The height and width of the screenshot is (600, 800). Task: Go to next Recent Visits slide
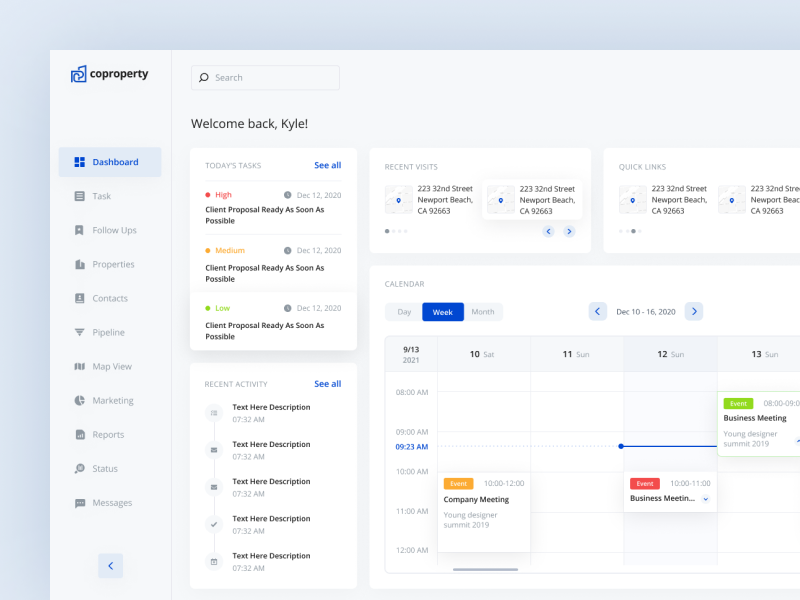coord(569,231)
